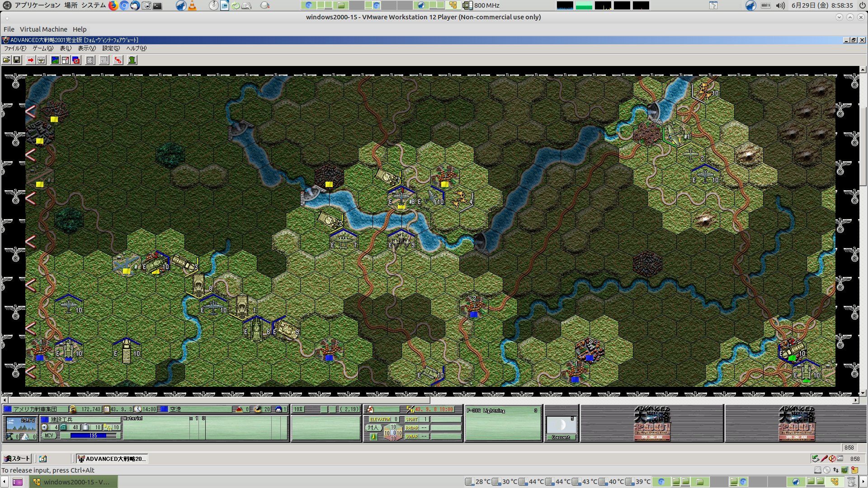Click the Windows スタート button
The height and width of the screenshot is (488, 868).
(17, 459)
